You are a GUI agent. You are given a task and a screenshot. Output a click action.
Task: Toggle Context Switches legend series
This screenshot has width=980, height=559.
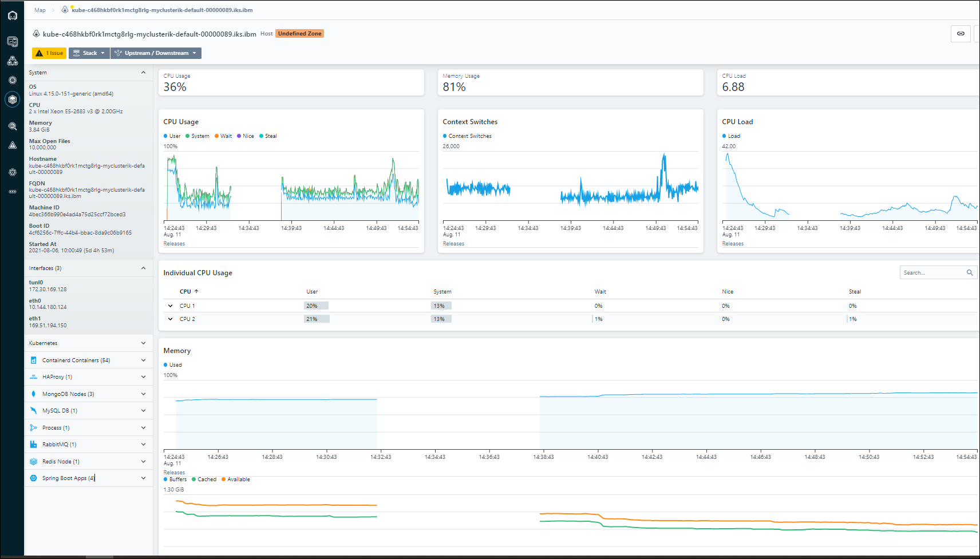pos(467,136)
